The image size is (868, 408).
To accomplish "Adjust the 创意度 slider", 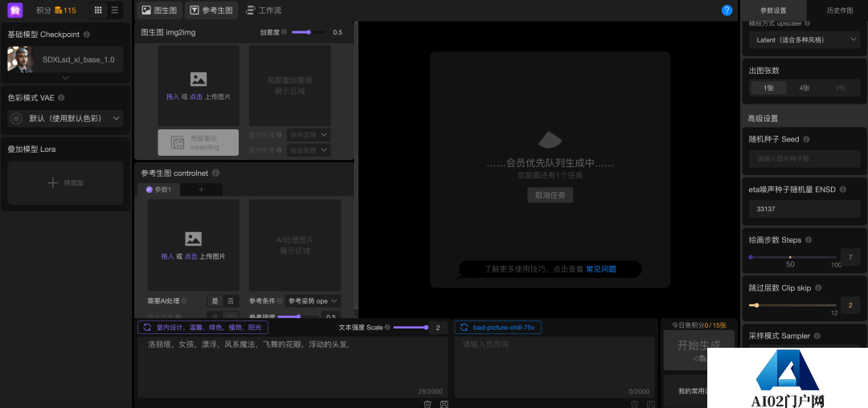I will 309,32.
